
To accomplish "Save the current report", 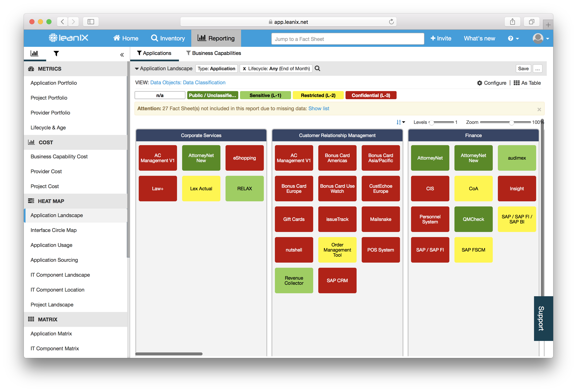I will point(523,69).
